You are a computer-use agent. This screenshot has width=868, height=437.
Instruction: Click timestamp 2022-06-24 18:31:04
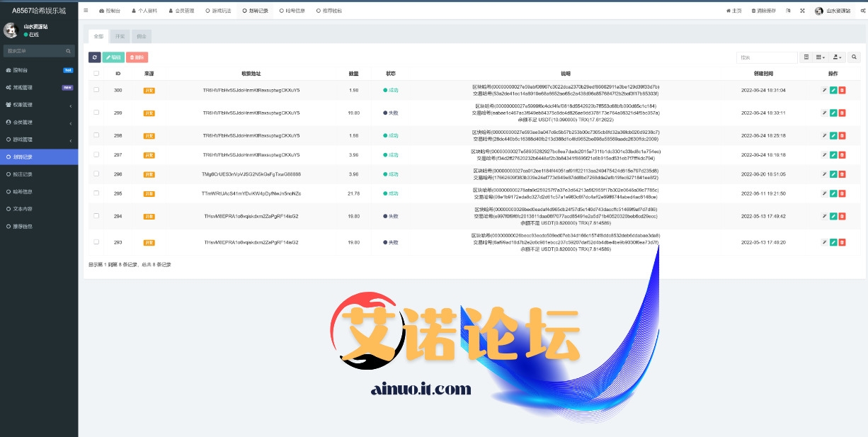763,91
